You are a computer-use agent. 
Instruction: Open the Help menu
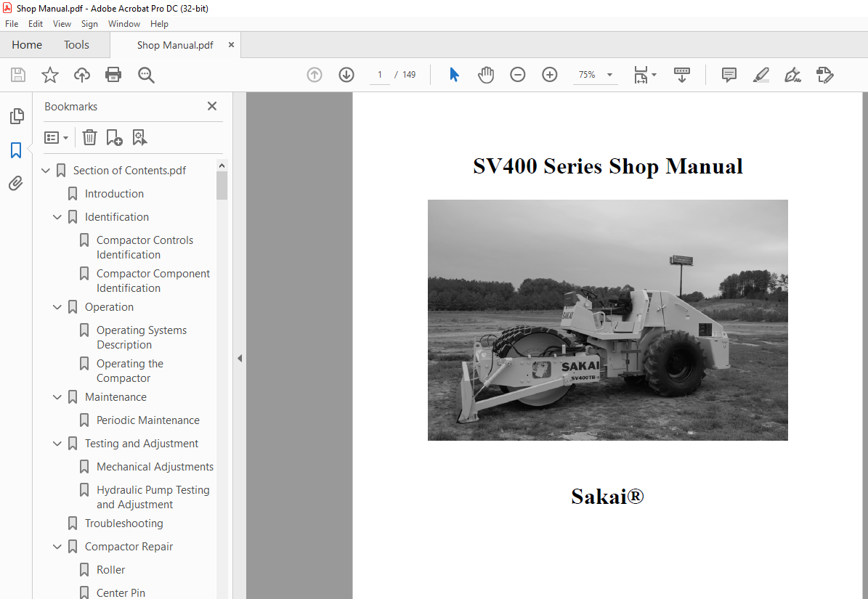[x=159, y=24]
